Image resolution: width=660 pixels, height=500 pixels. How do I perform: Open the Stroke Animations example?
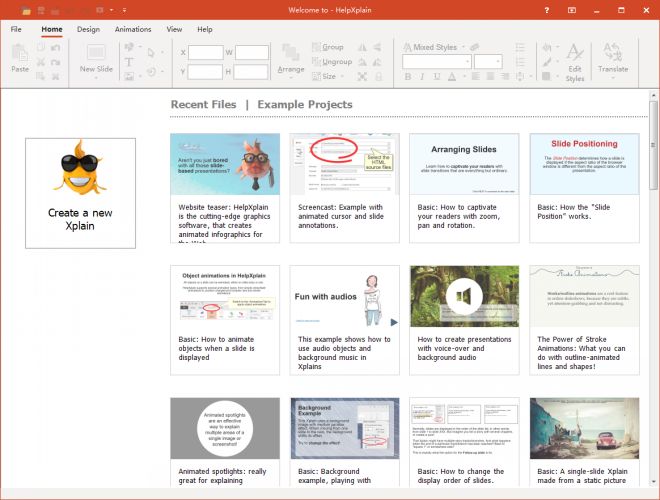(584, 320)
